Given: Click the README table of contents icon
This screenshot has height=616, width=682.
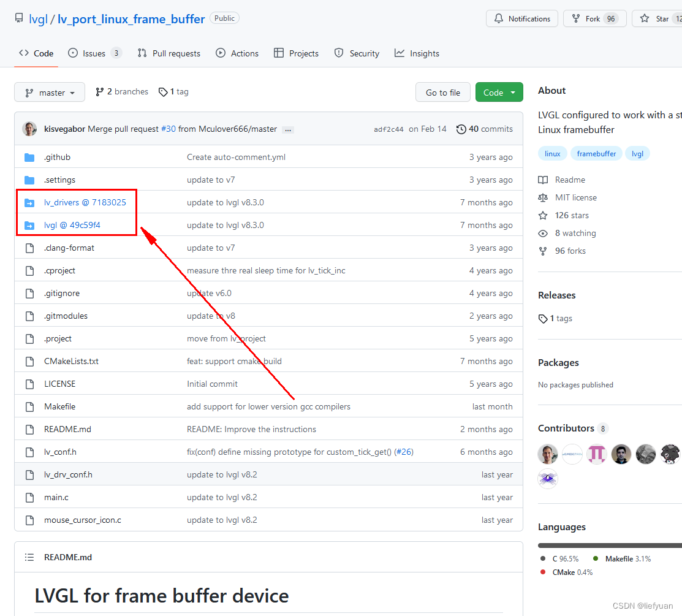Looking at the screenshot, I should 29,557.
